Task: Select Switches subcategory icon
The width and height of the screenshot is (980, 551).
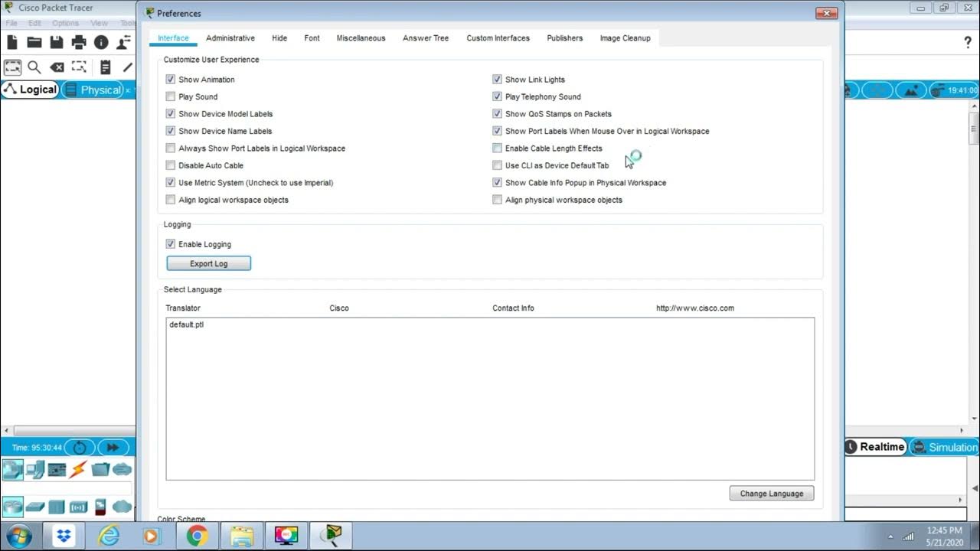Action: pos(35,507)
